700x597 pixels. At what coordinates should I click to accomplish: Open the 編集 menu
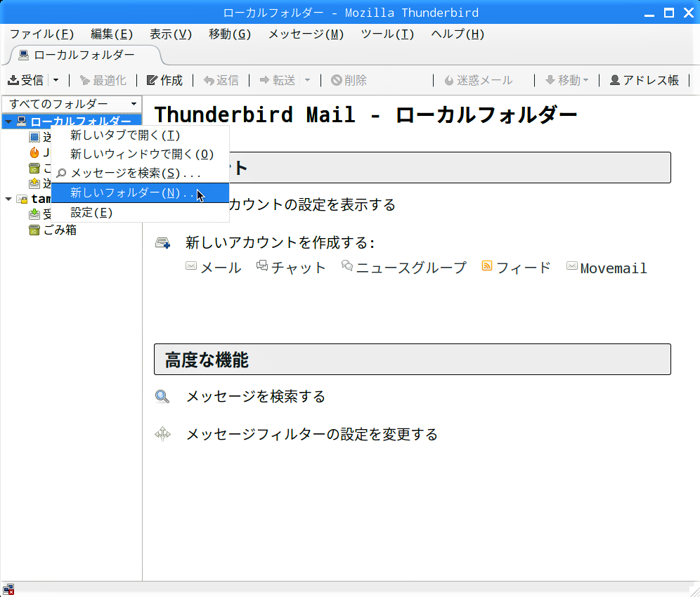pos(112,34)
